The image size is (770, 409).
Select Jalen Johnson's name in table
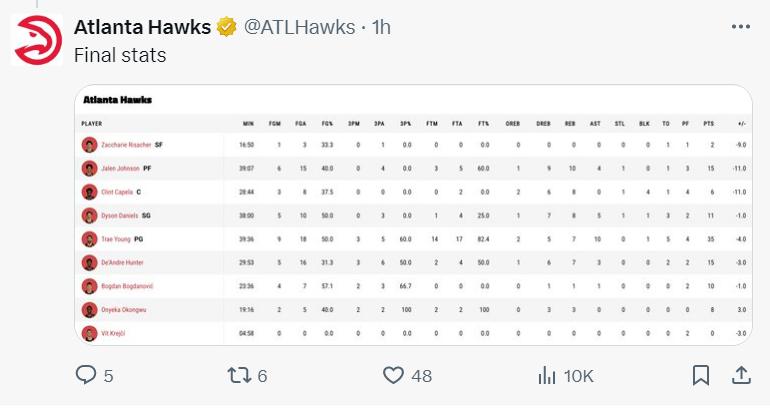120,168
